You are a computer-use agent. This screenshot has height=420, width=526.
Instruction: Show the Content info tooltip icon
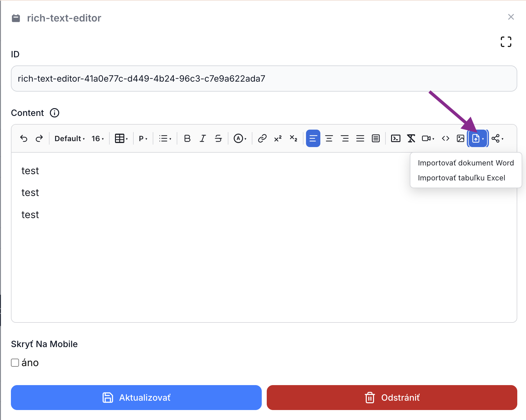pos(55,113)
